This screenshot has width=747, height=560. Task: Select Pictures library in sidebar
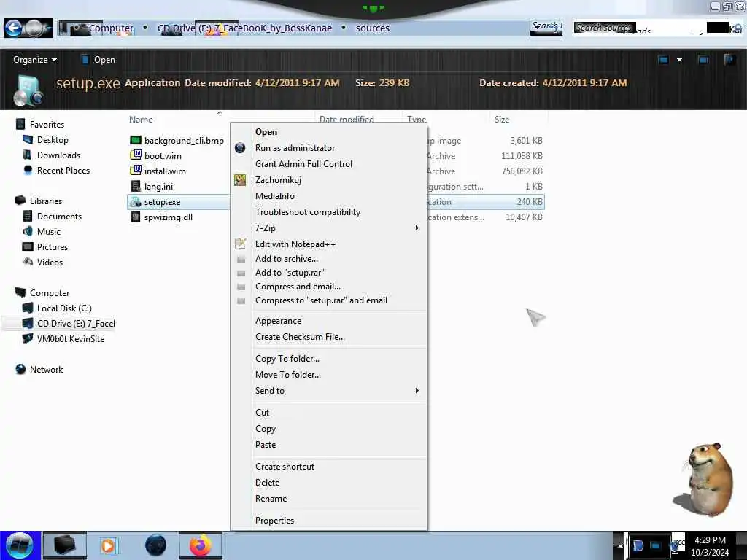coord(53,246)
